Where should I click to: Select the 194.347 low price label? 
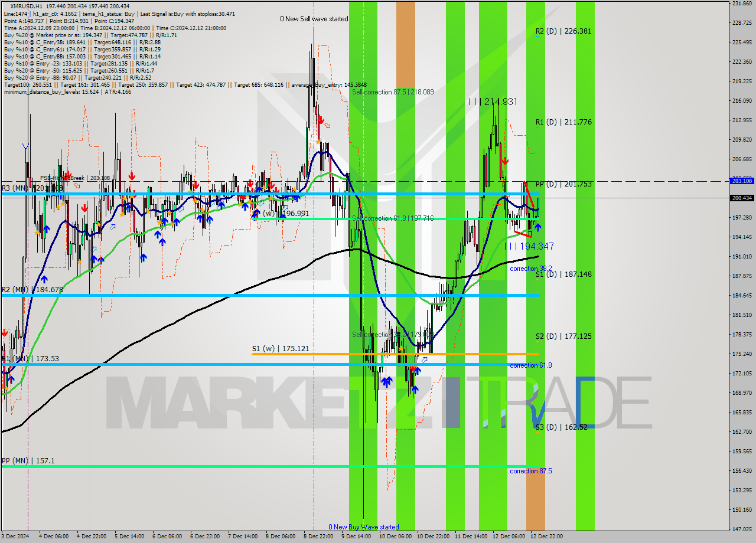click(x=530, y=246)
